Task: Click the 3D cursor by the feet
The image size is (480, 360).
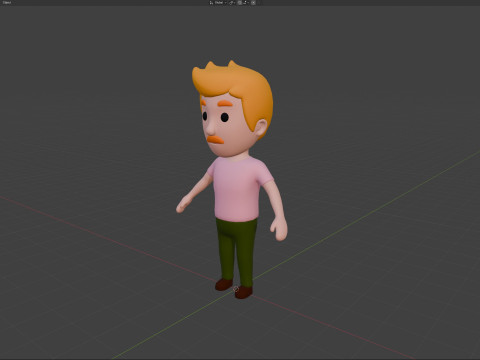Action: (236, 289)
